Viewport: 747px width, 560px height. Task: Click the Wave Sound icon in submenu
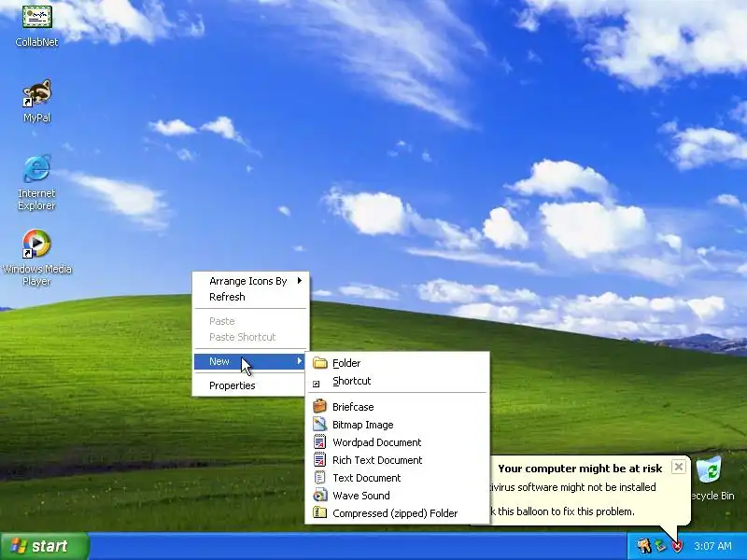coord(319,495)
